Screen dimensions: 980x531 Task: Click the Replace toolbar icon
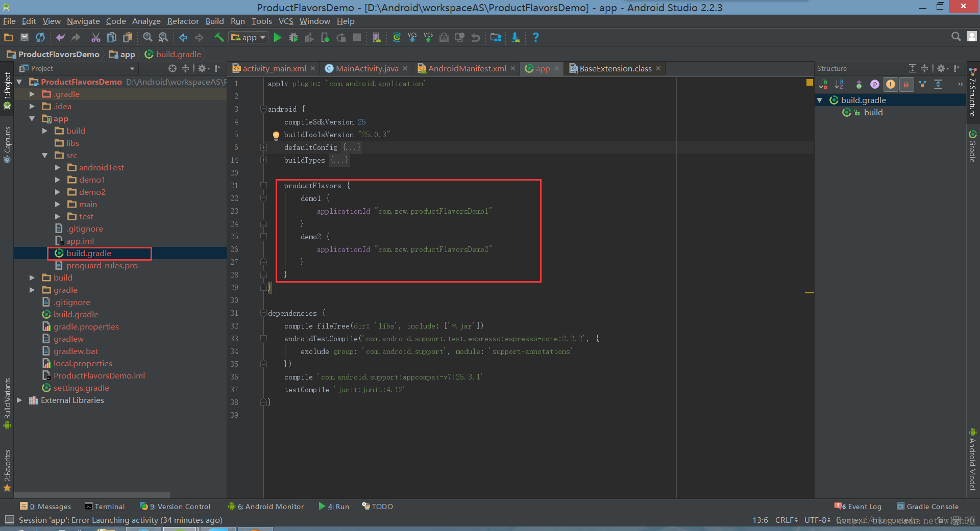(x=163, y=37)
